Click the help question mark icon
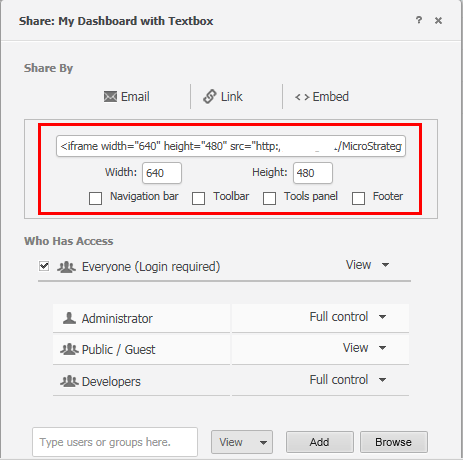 click(x=419, y=20)
